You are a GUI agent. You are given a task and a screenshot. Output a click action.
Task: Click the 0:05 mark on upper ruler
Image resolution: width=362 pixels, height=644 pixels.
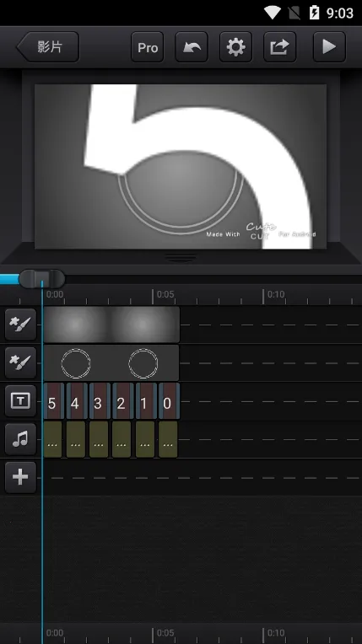point(165,294)
